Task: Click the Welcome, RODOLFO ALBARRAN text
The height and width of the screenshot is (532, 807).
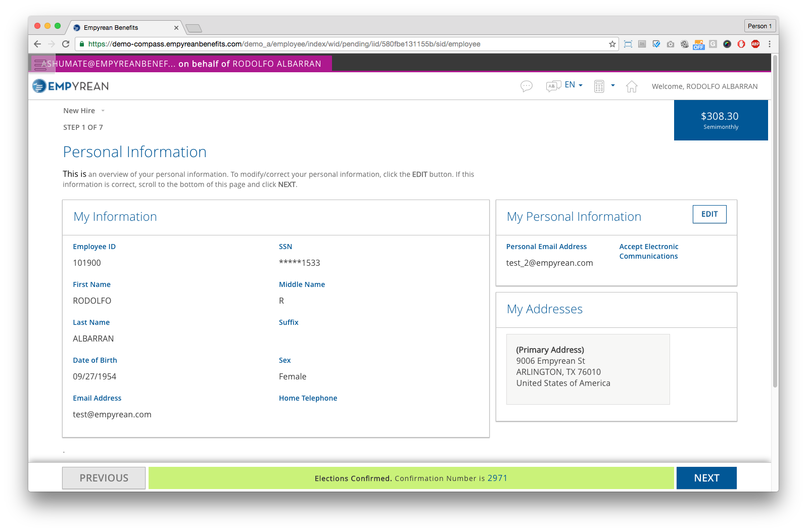Action: coord(704,86)
